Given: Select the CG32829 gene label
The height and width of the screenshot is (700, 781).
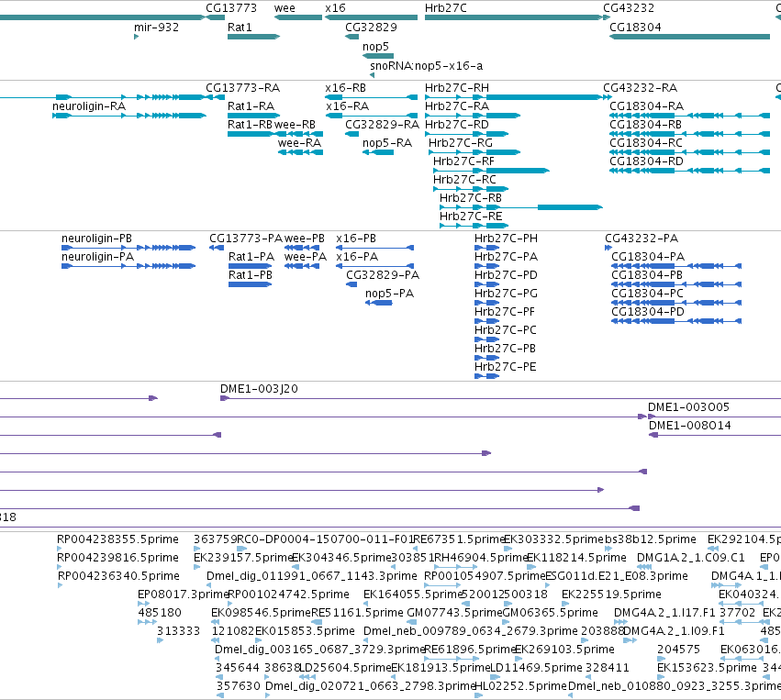Looking at the screenshot, I should [x=371, y=28].
